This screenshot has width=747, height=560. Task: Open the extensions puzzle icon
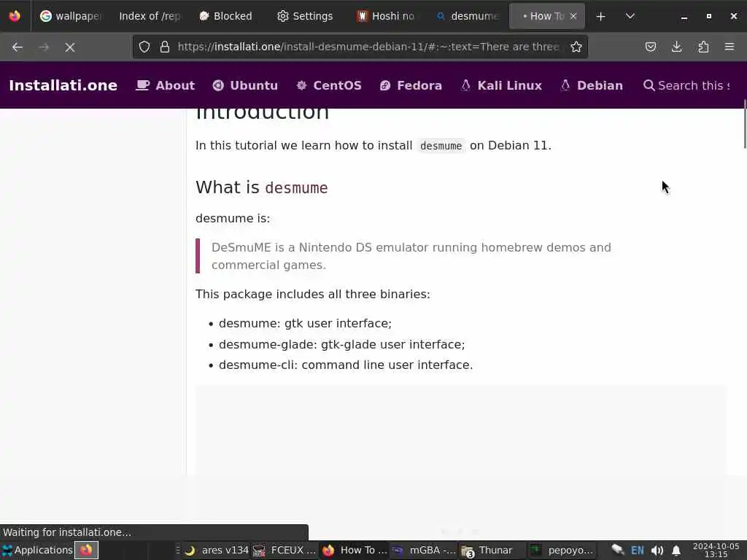pos(703,47)
